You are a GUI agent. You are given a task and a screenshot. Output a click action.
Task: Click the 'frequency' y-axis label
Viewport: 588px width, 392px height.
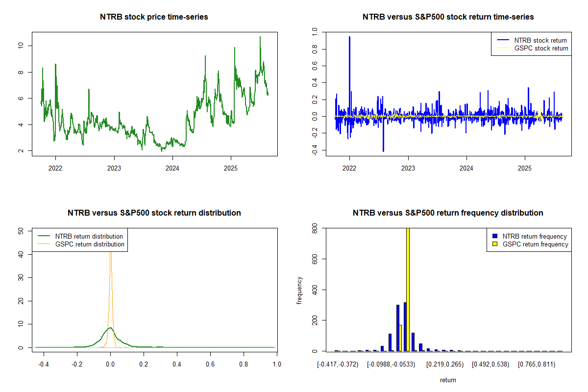(x=299, y=290)
